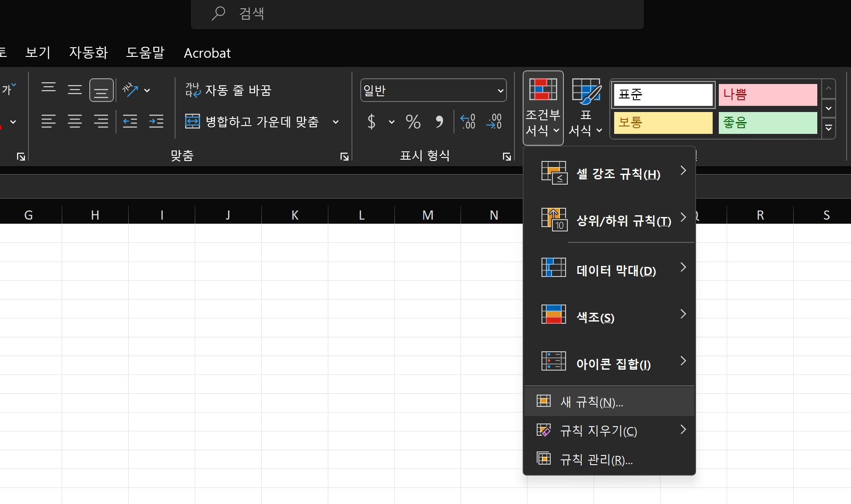
Task: Open the text orientation dropdown arrow
Action: (x=148, y=91)
